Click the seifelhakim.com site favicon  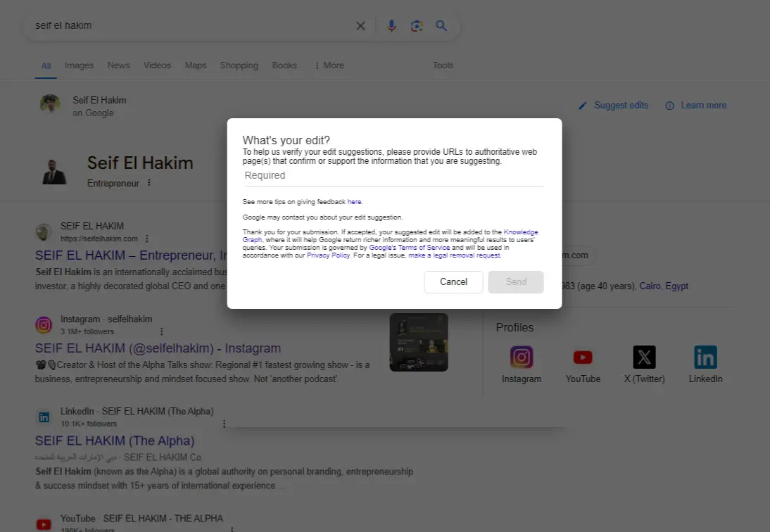coord(44,232)
